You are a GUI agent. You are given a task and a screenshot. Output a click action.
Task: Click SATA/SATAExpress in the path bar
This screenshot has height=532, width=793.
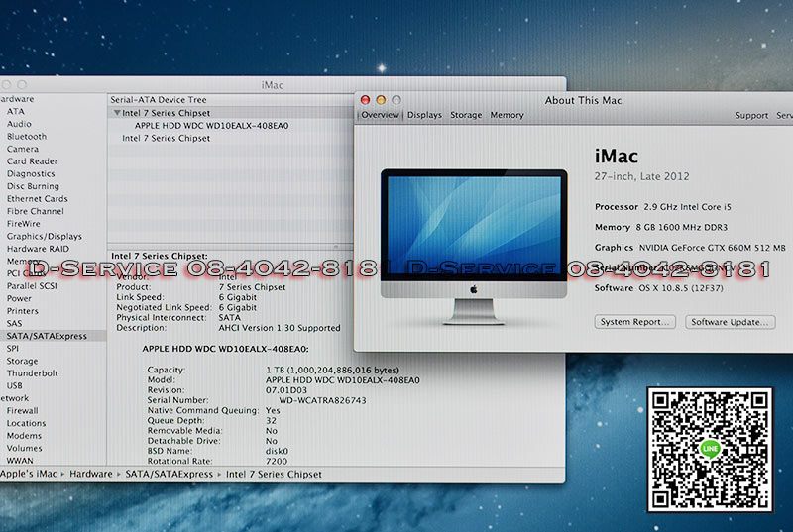click(169, 474)
